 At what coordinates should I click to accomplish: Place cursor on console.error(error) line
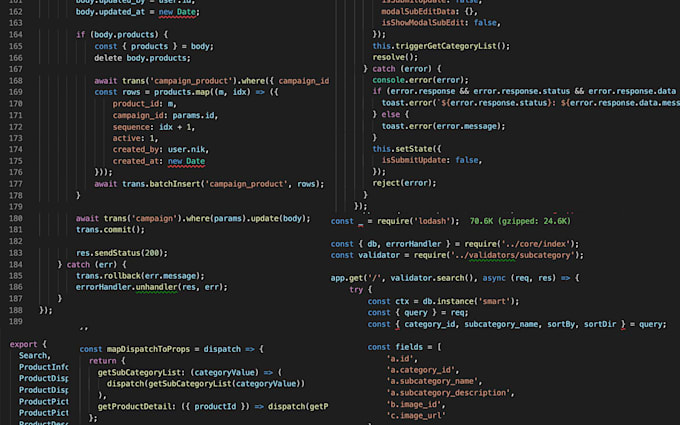(420, 80)
